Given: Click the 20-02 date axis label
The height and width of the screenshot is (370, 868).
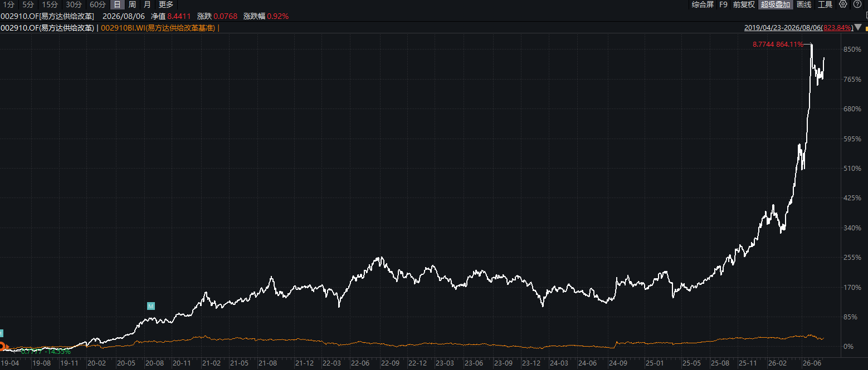Looking at the screenshot, I should point(97,363).
